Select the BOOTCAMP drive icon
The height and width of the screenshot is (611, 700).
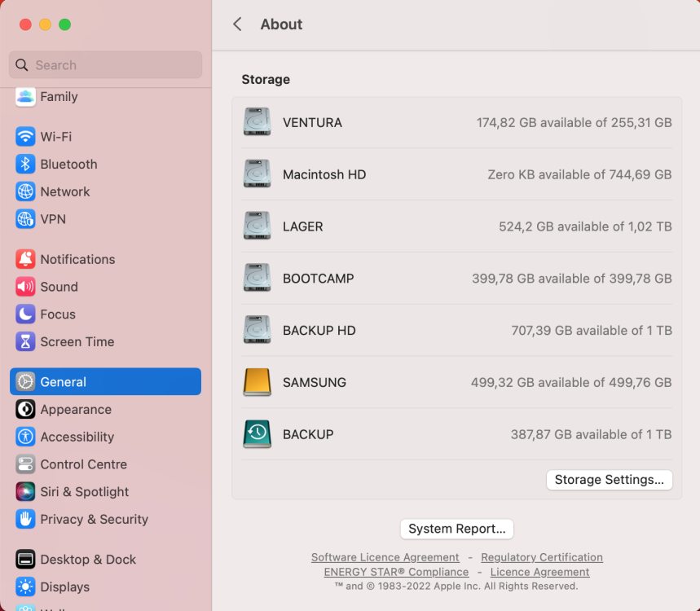click(258, 278)
